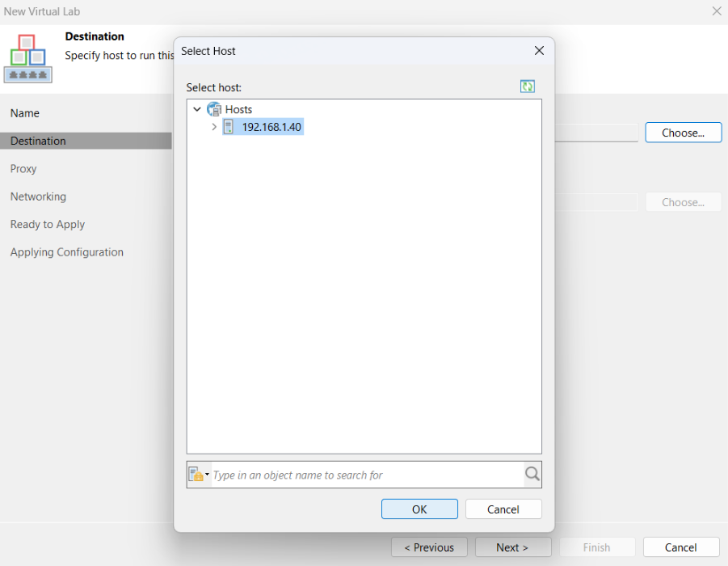The image size is (728, 566).
Task: Click the Virtual Lab wizard icon
Action: coord(28,58)
